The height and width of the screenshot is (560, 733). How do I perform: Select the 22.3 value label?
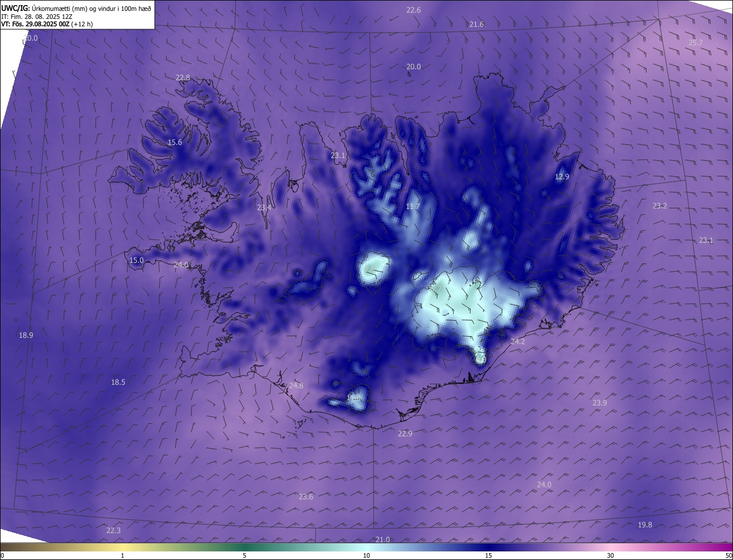pyautogui.click(x=113, y=531)
